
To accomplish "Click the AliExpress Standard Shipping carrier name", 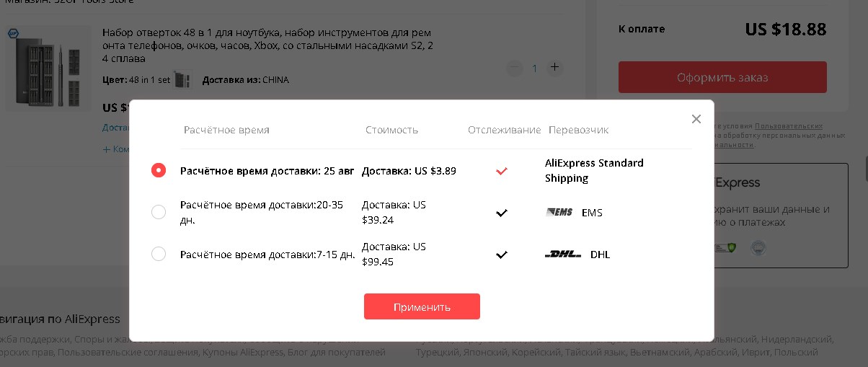I will [x=593, y=171].
